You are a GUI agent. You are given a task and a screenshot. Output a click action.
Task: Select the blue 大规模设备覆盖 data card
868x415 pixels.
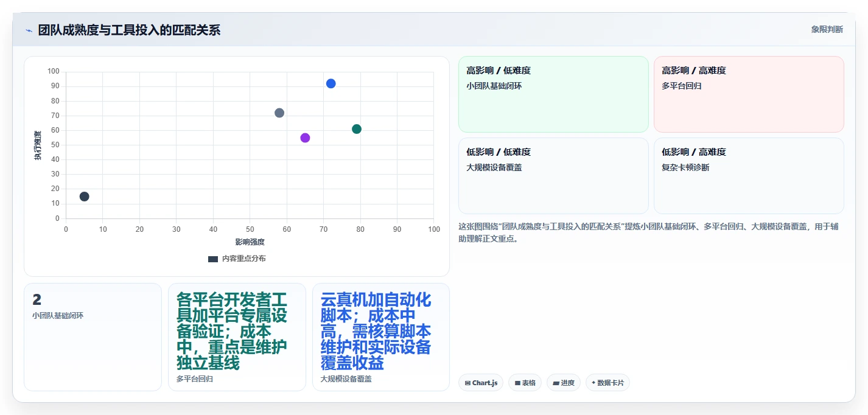tap(381, 337)
